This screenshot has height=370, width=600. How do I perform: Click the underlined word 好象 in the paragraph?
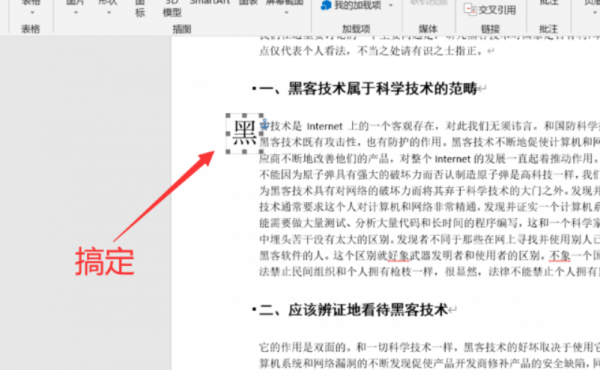point(398,255)
